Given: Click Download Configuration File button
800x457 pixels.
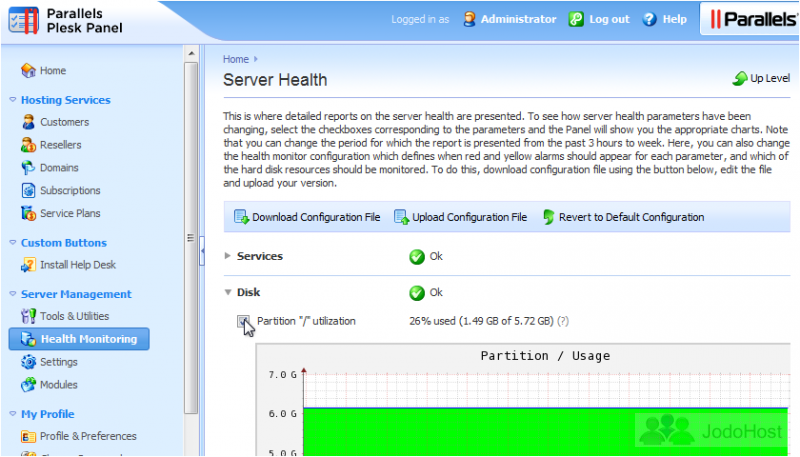Looking at the screenshot, I should [x=307, y=217].
